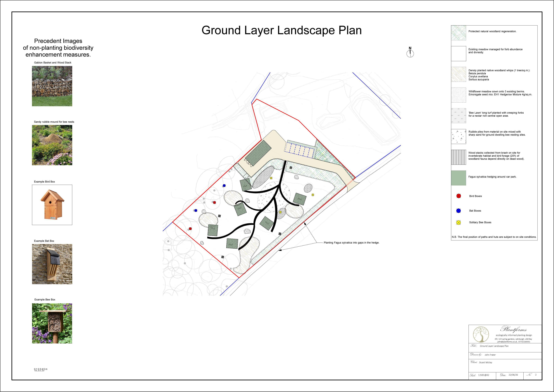This screenshot has width=554, height=392.
Task: Select the protected natural woodland regeneration swatch
Action: [459, 33]
